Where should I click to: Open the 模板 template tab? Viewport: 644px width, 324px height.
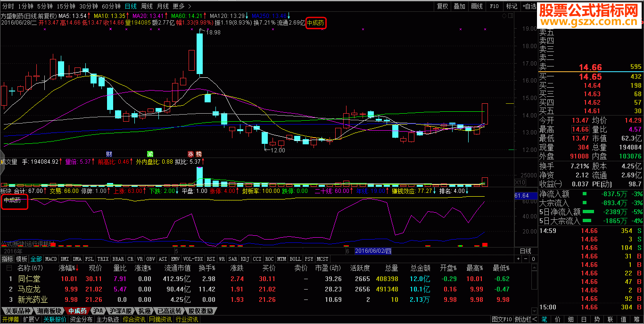(x=22, y=259)
